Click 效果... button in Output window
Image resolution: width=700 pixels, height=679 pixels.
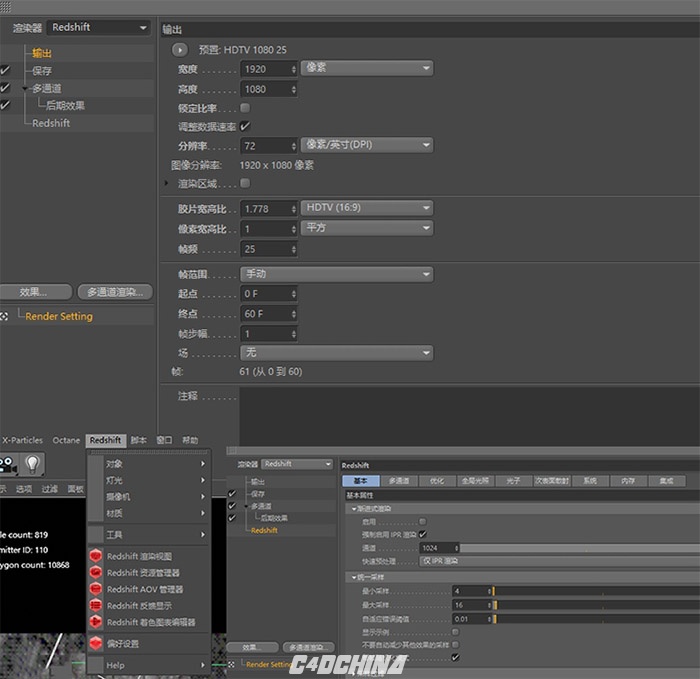[35, 292]
